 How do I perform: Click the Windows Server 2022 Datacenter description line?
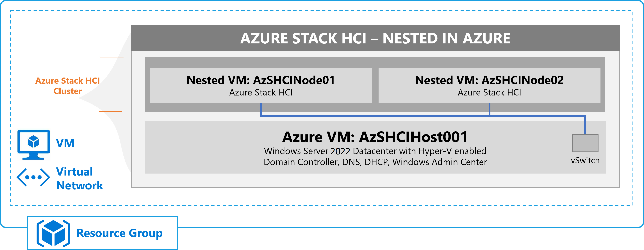pos(375,151)
